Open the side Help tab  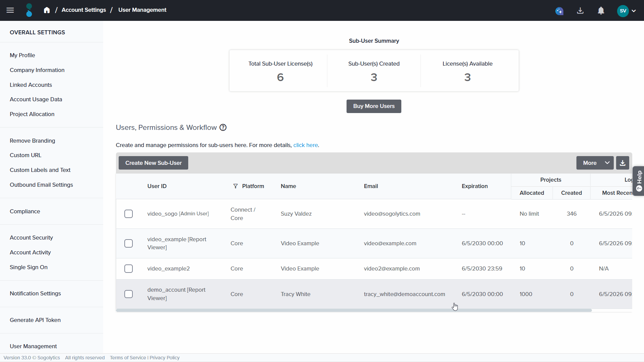tap(639, 181)
